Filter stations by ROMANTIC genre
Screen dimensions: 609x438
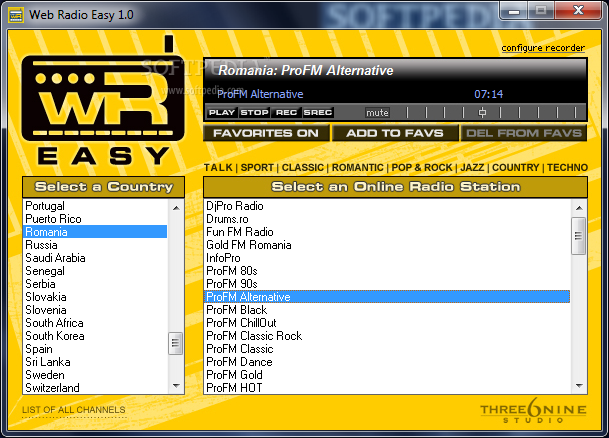357,167
